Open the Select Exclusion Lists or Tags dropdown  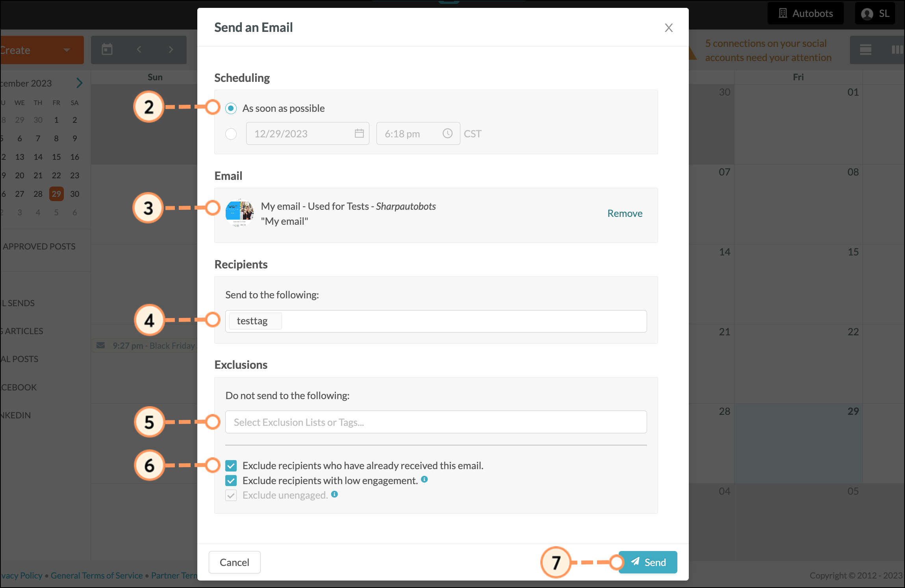point(436,422)
